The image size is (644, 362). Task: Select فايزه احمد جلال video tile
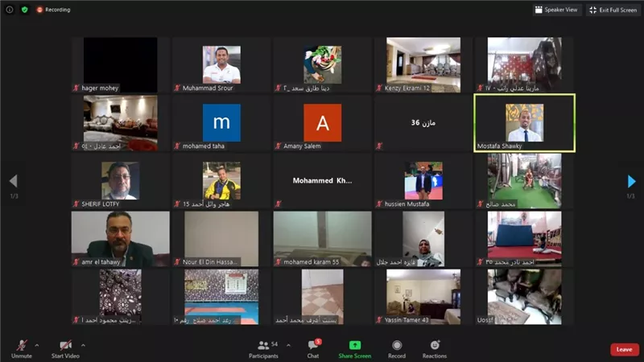click(423, 239)
